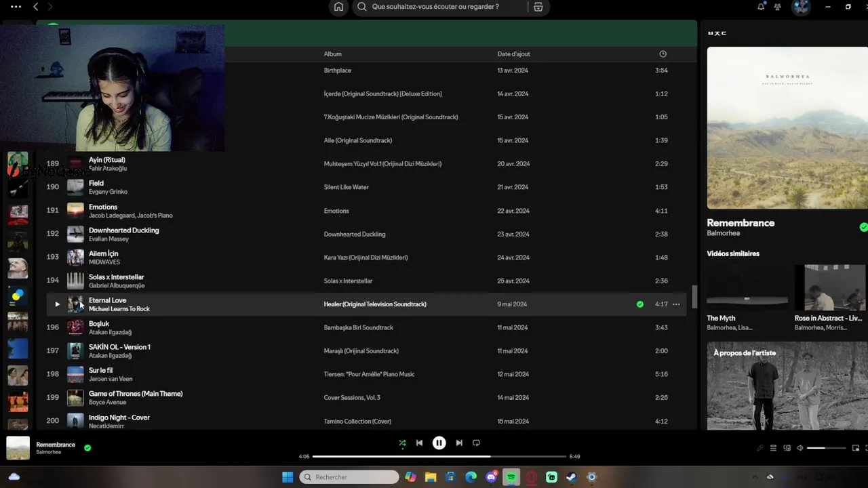Seek on the song progress bar

pos(439,456)
